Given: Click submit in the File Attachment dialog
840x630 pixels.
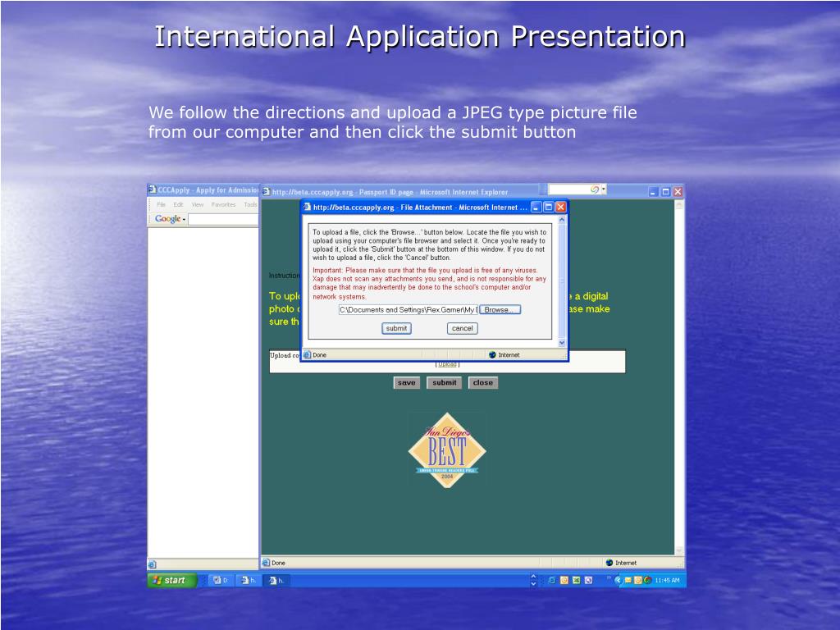Looking at the screenshot, I should click(396, 328).
